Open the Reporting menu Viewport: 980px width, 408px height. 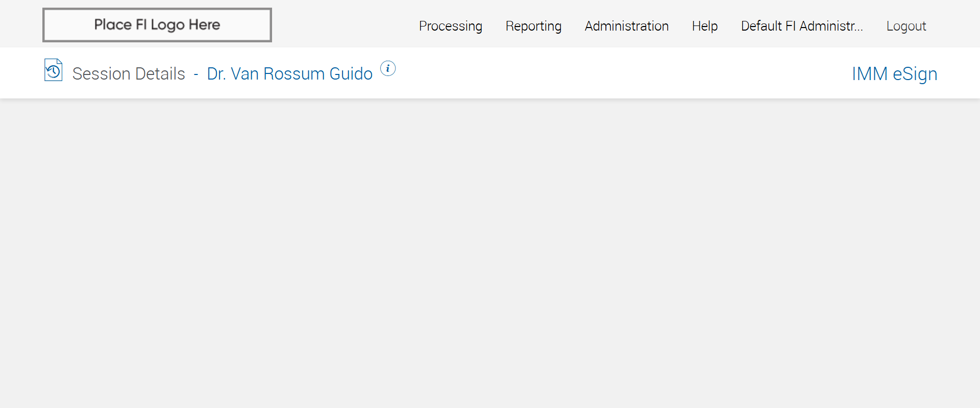[x=533, y=26]
